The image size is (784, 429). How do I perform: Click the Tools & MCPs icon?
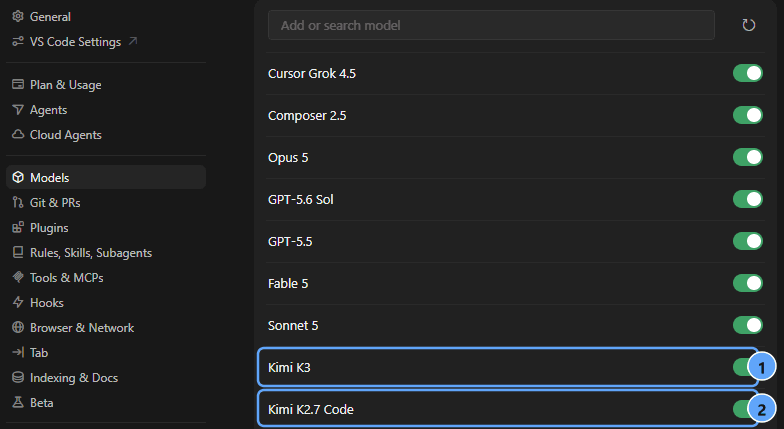tap(18, 277)
